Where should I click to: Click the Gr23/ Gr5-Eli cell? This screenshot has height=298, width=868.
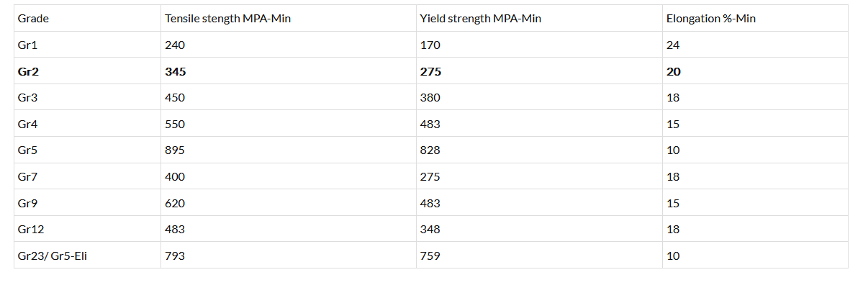pyautogui.click(x=53, y=256)
